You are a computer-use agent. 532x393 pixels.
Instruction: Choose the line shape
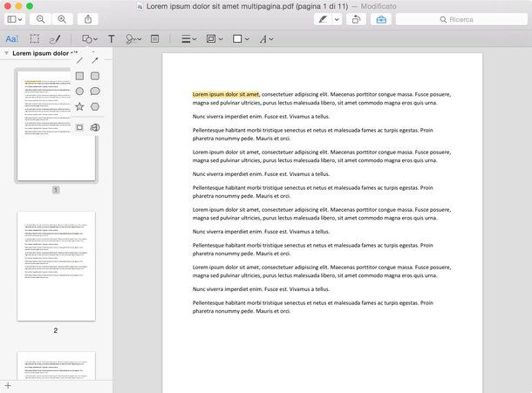point(79,61)
